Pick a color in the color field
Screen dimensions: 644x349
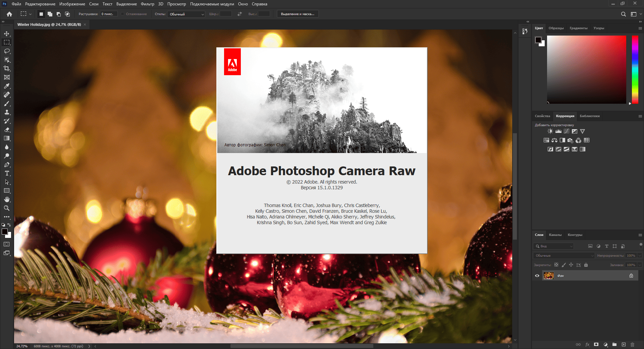point(586,69)
